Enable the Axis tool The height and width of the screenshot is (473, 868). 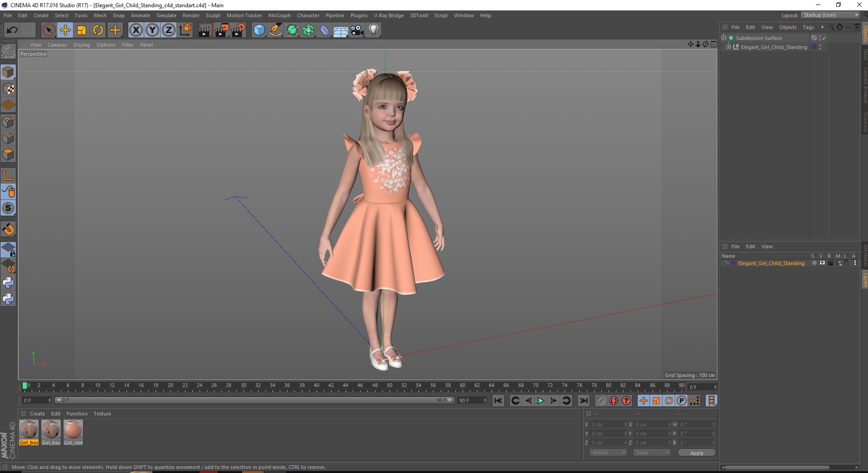pyautogui.click(x=8, y=175)
